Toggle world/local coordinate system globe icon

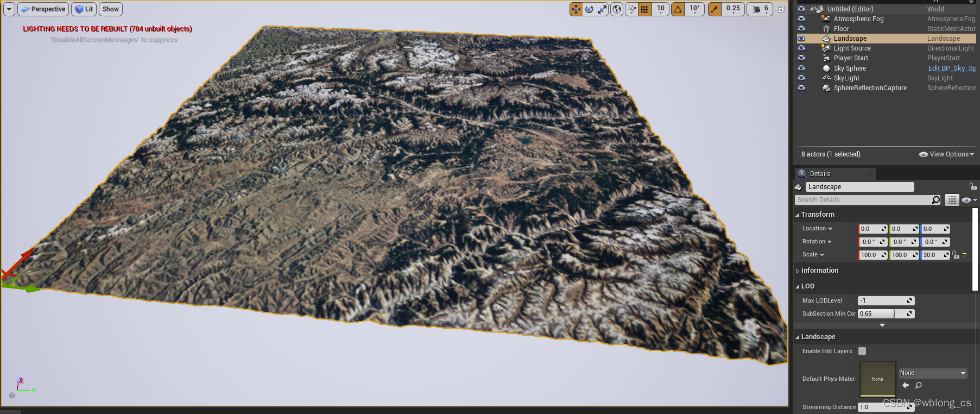pyautogui.click(x=617, y=9)
